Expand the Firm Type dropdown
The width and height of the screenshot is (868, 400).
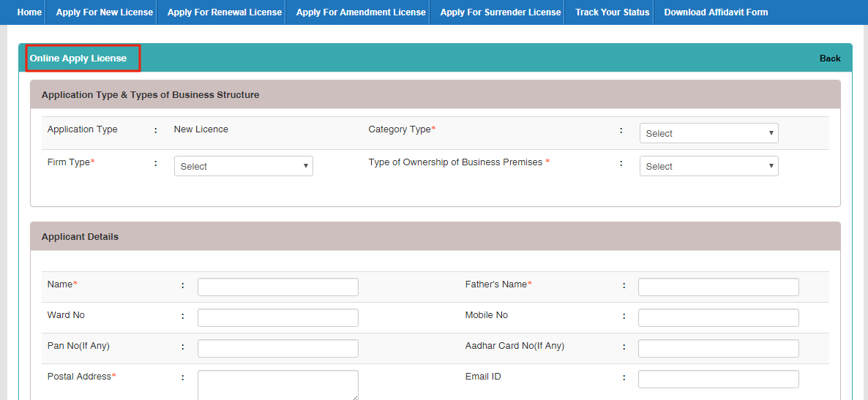[x=244, y=166]
